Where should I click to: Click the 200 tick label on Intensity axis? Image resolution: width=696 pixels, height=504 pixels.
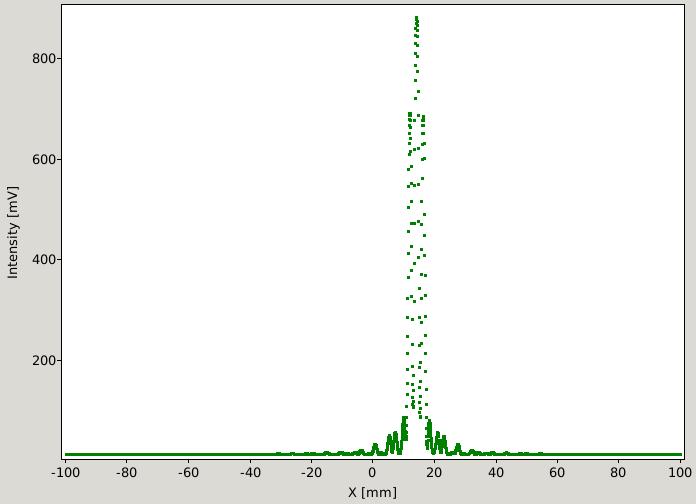(44, 361)
